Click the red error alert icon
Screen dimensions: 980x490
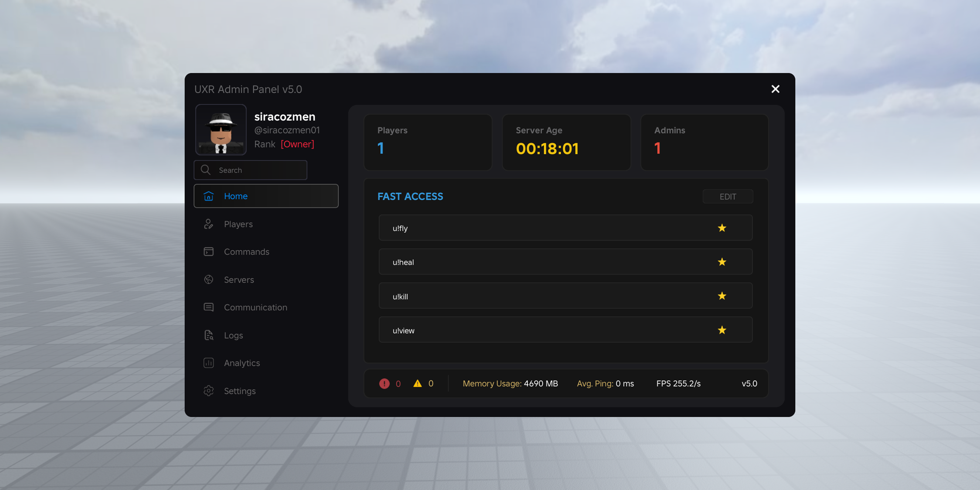tap(384, 384)
